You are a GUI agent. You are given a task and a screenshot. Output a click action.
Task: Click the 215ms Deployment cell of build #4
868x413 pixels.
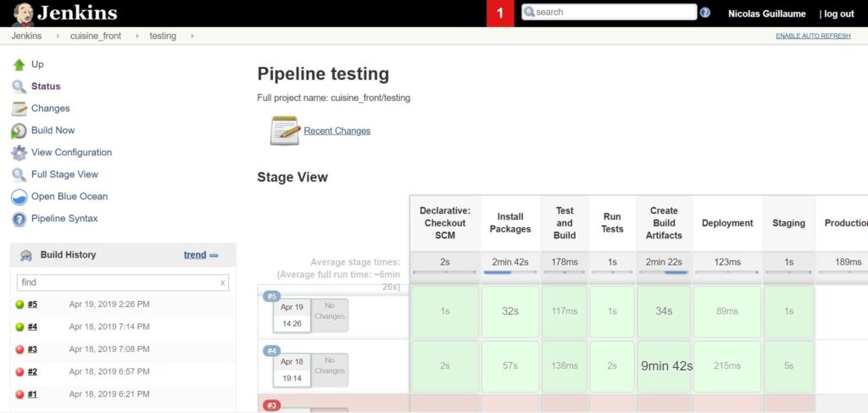[726, 366]
